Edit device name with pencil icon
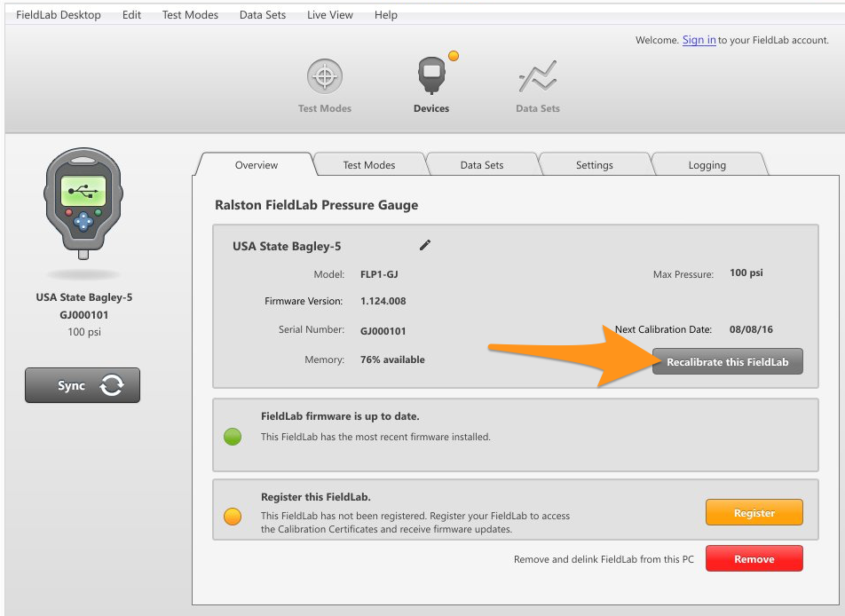Image resolution: width=845 pixels, height=616 pixels. [424, 245]
